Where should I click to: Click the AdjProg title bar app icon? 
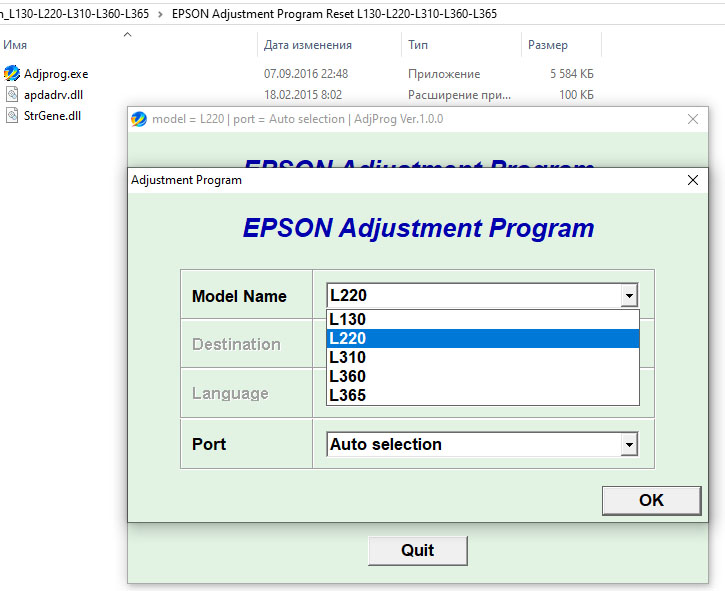coord(139,119)
